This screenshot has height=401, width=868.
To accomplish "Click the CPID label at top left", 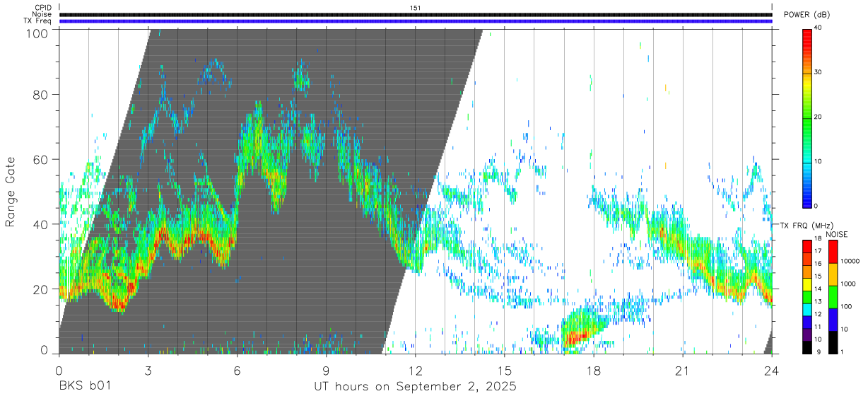I will [42, 8].
